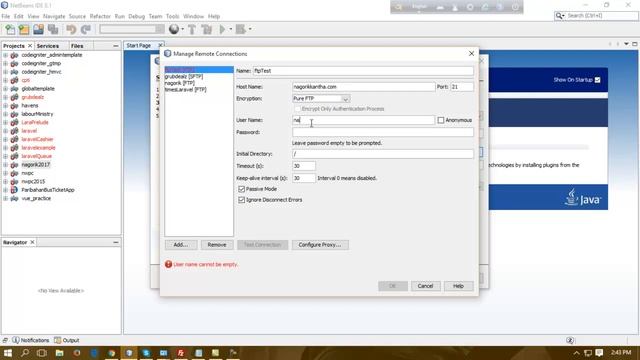Click the search magnifier icon in Search box
This screenshot has height=360, width=640.
click(559, 16)
